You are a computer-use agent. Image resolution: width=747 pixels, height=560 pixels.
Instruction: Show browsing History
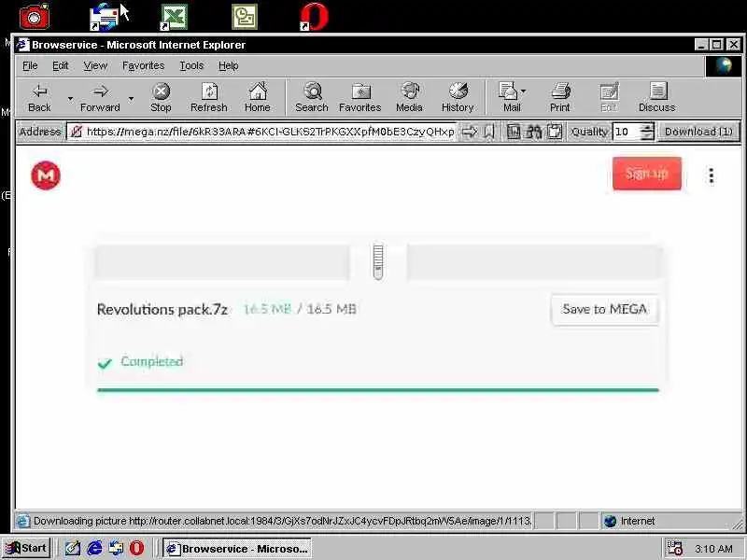(458, 98)
